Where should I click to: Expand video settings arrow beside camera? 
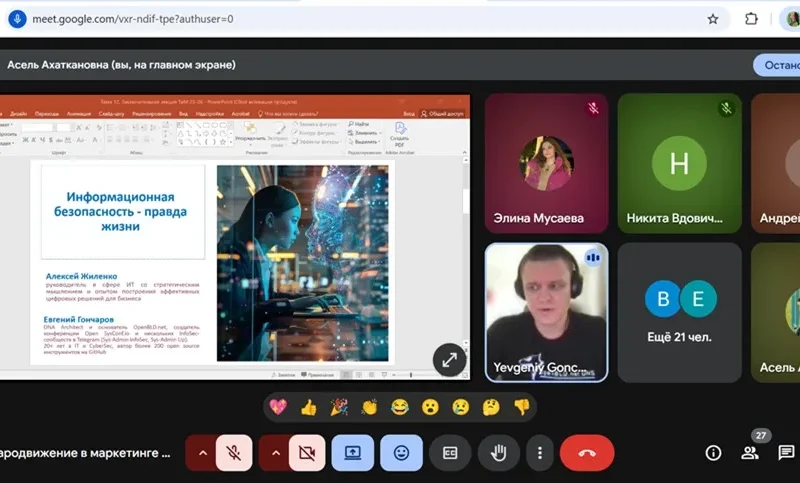point(274,453)
